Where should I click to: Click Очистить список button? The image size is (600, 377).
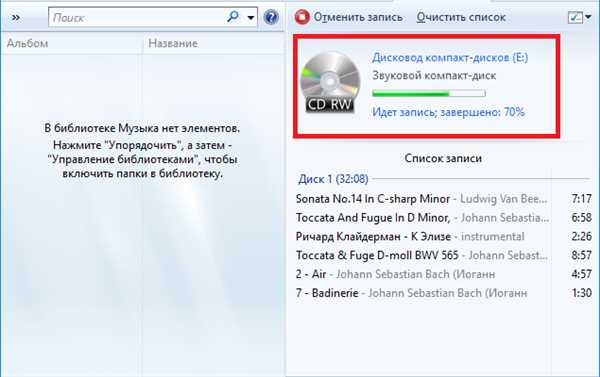click(461, 17)
